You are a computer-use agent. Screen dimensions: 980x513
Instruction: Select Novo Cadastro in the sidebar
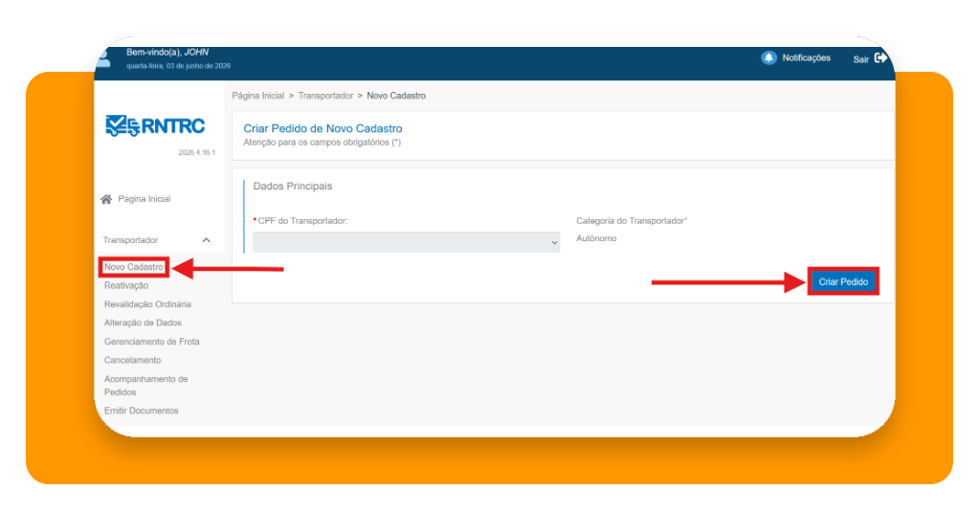tap(134, 267)
